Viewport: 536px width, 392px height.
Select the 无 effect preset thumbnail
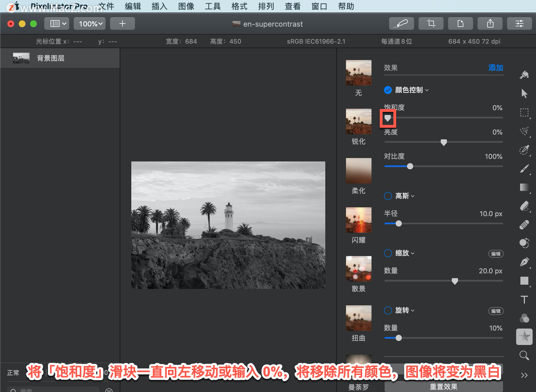[x=358, y=73]
